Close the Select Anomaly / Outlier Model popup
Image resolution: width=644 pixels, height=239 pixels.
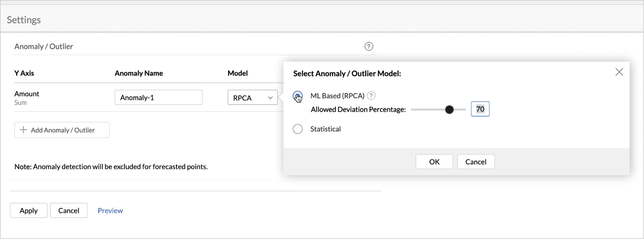(x=619, y=72)
